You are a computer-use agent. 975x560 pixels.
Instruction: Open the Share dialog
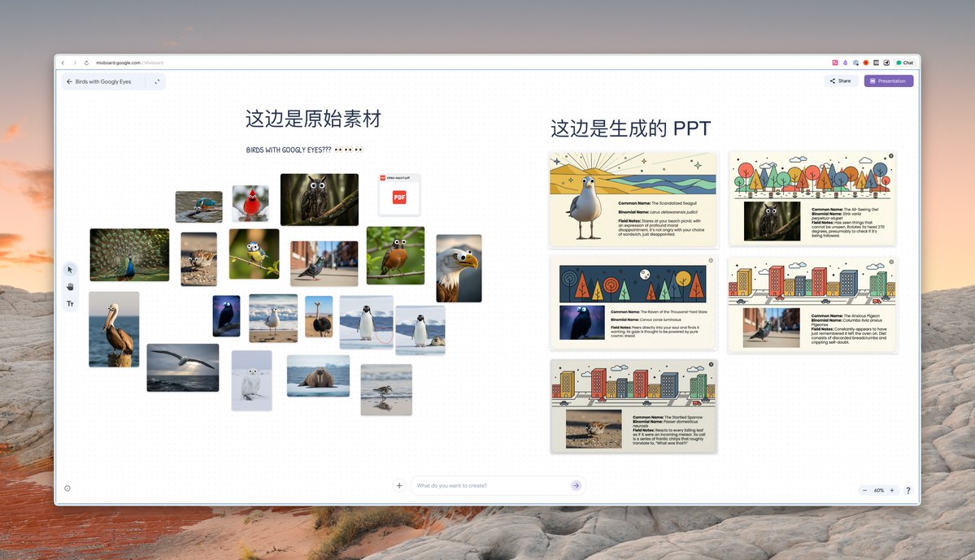click(x=840, y=80)
